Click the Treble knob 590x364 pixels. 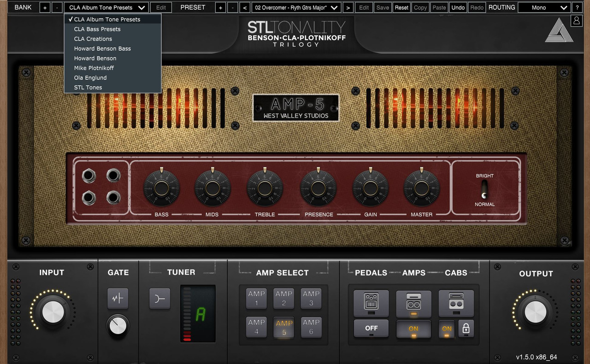tap(265, 188)
